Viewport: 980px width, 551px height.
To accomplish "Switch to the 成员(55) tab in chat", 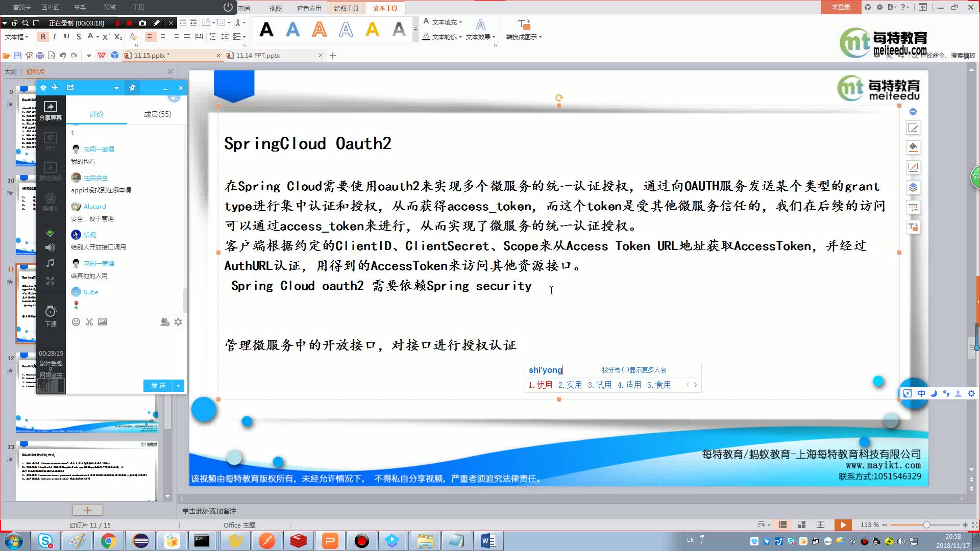I will click(x=157, y=114).
